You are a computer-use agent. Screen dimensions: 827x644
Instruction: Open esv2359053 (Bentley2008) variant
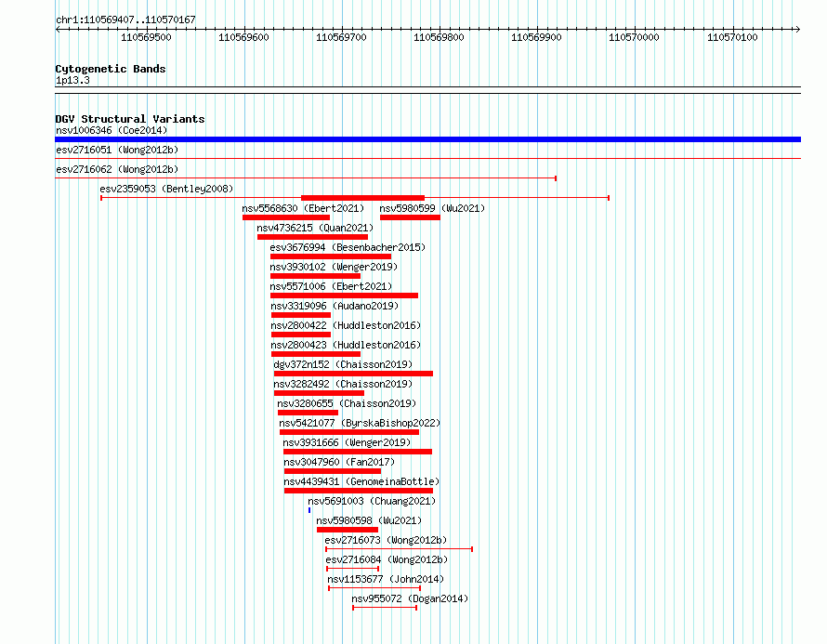[166, 189]
